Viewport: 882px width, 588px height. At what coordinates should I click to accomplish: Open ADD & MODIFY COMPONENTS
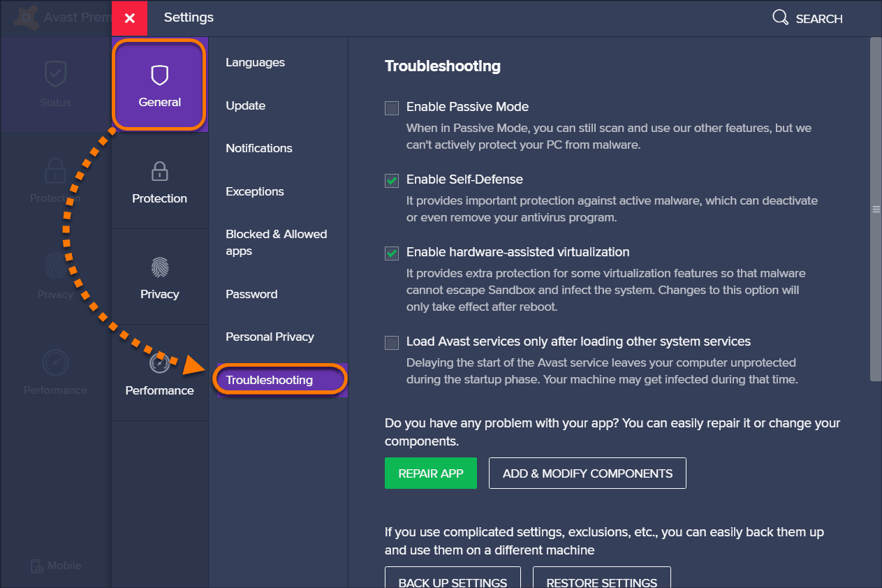click(587, 473)
